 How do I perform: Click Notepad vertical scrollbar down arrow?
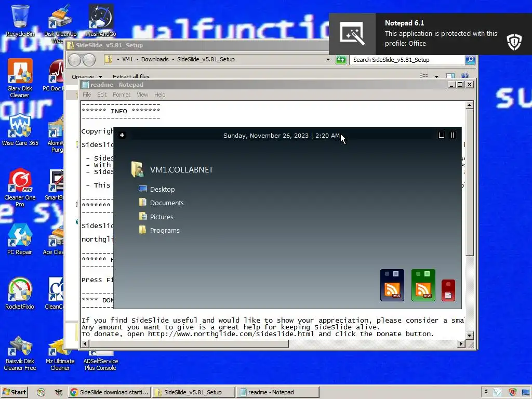coord(469,335)
